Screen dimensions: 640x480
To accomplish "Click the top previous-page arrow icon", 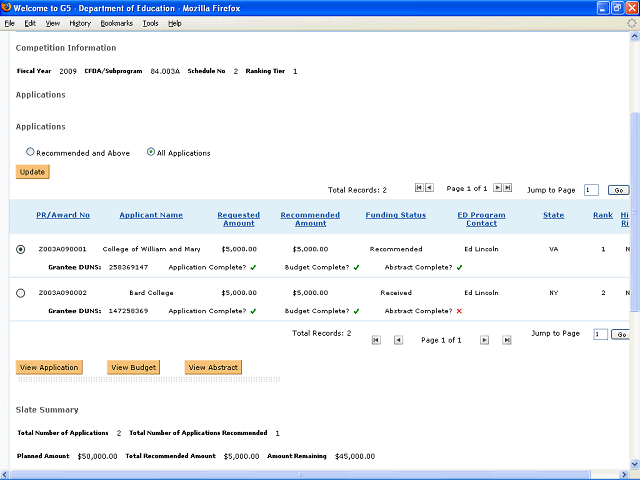I will [429, 188].
